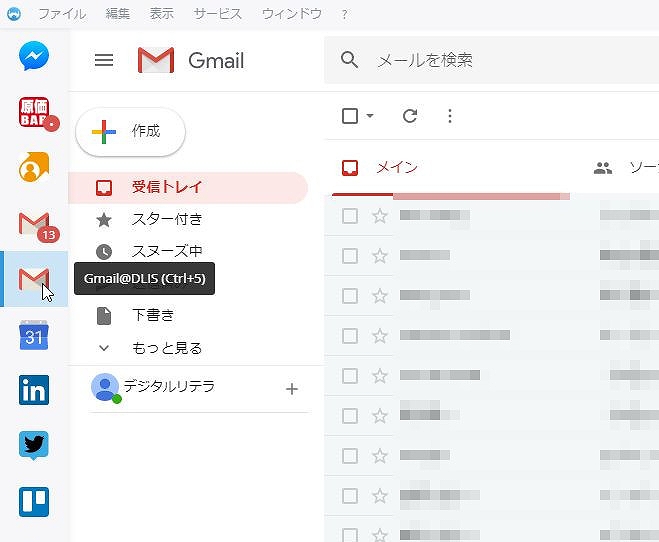Star the second email in the list
The height and width of the screenshot is (542, 659).
(380, 256)
